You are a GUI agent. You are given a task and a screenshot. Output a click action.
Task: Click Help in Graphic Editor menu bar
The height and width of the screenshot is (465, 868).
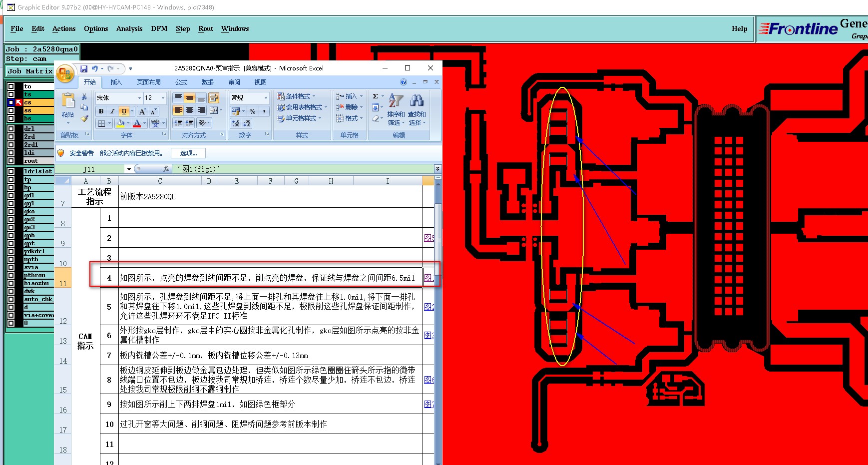point(740,28)
